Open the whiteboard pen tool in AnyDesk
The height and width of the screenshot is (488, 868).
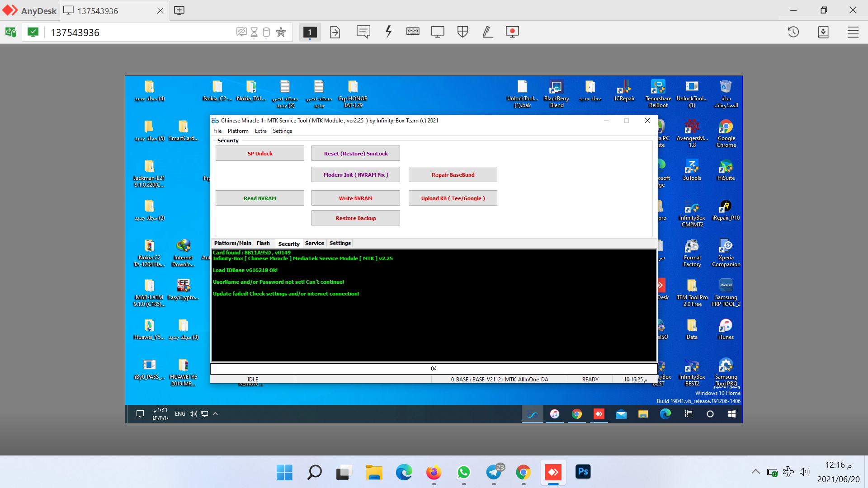[487, 32]
